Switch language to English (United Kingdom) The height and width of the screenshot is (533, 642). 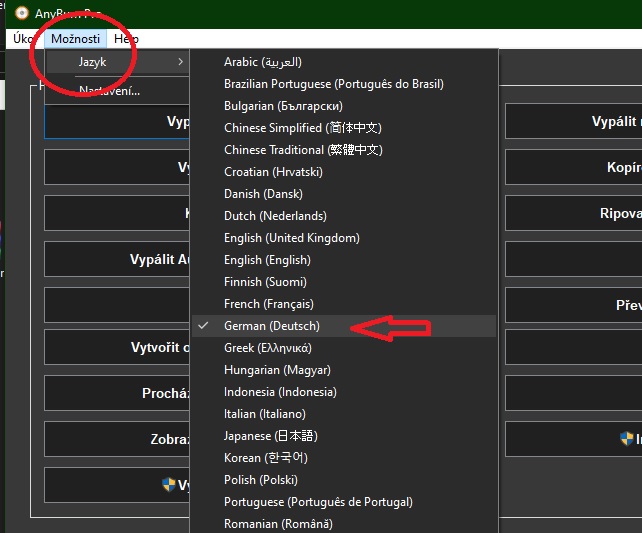click(x=291, y=238)
